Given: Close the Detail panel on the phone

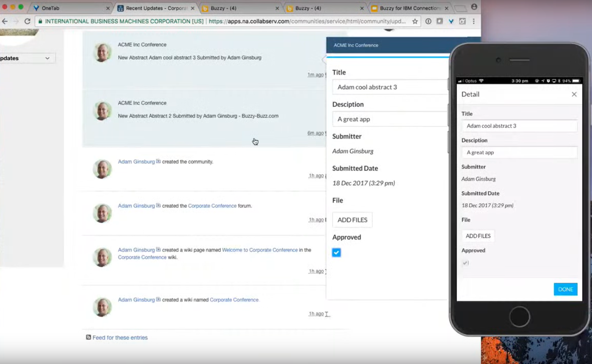Looking at the screenshot, I should pos(574,94).
